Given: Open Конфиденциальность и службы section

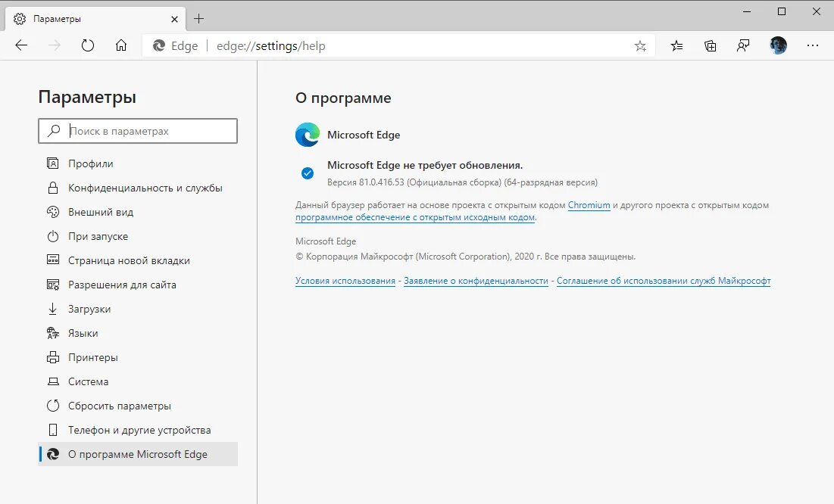Looking at the screenshot, I should [138, 188].
